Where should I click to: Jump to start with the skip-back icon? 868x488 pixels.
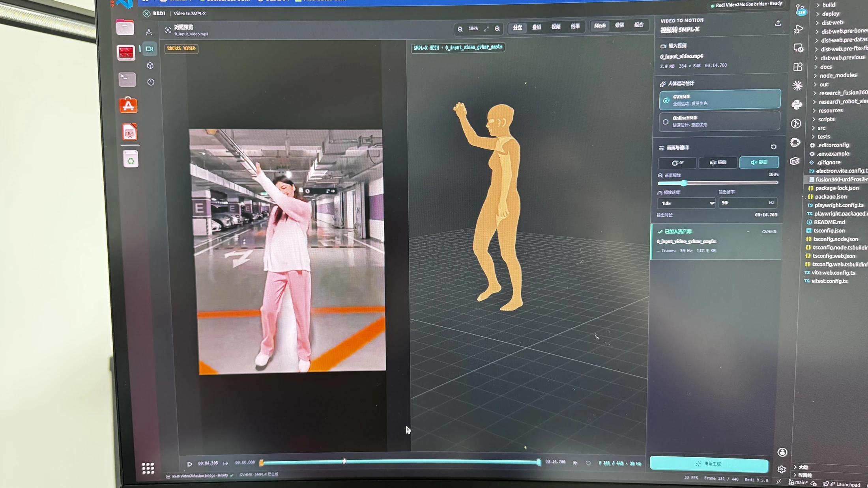(575, 463)
